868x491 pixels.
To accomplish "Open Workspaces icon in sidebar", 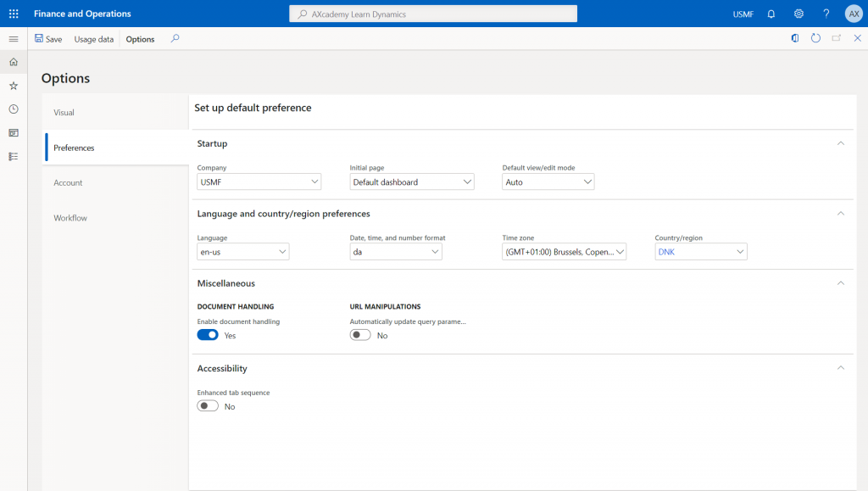I will (14, 133).
